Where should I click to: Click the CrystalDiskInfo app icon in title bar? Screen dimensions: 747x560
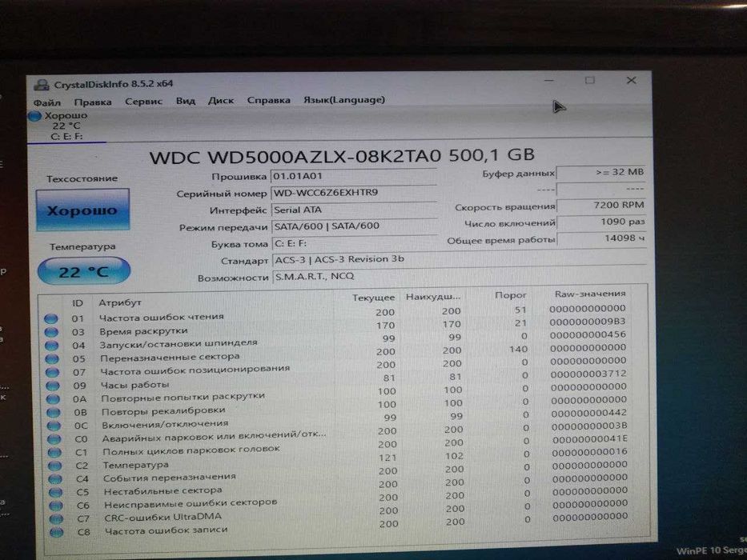[x=42, y=85]
